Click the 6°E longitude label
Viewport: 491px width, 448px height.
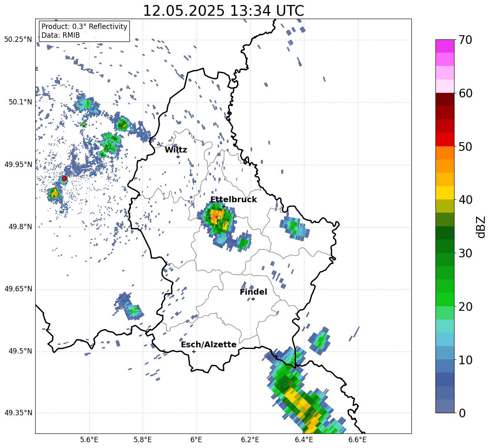(x=196, y=440)
